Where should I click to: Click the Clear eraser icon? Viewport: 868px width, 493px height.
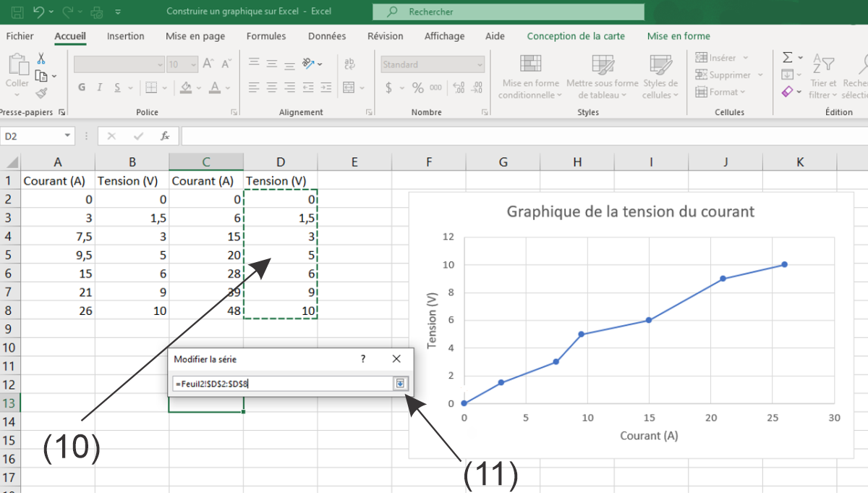point(788,92)
